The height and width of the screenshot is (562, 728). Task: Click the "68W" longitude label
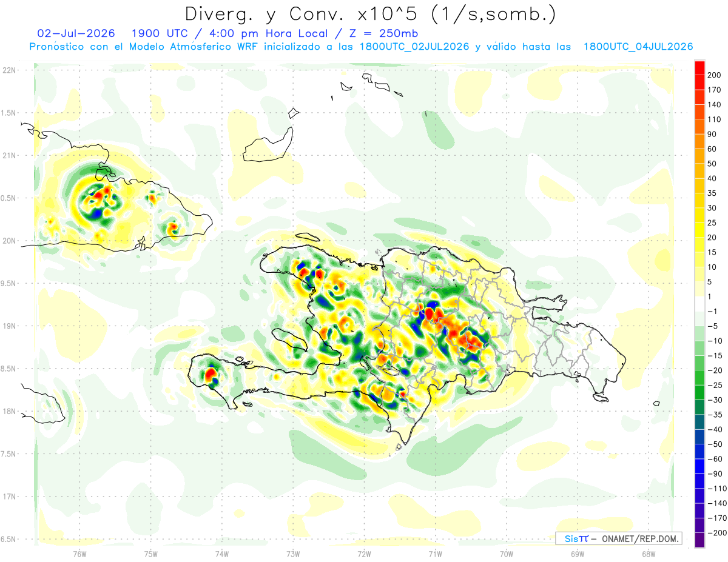pos(649,554)
